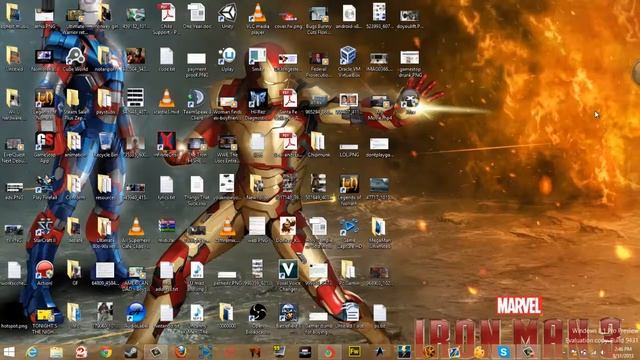Launch Google Chrome from taskbar

pos(106,352)
